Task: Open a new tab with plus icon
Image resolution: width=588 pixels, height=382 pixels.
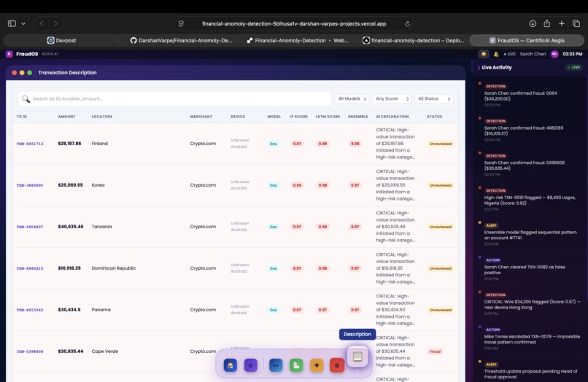Action: point(562,23)
